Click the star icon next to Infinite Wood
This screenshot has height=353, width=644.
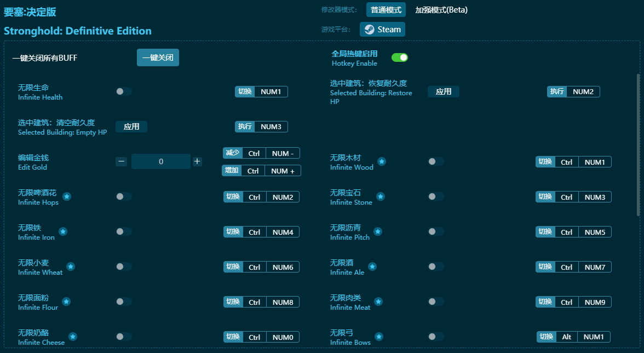[x=382, y=161]
